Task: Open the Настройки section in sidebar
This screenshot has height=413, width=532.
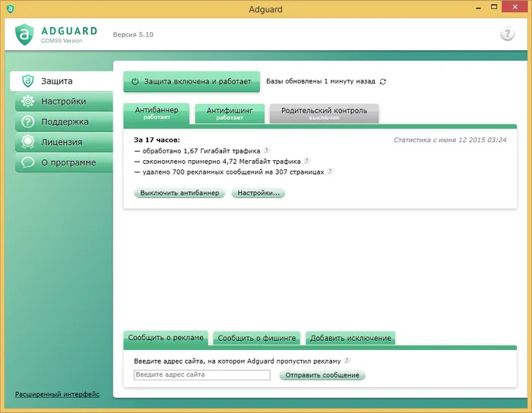Action: (64, 101)
